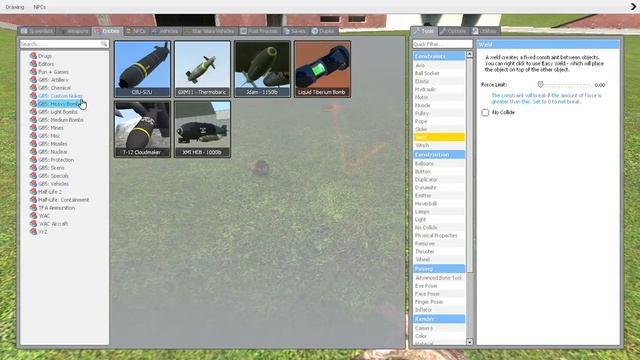Viewport: 640px width, 360px height.
Task: Click the icon beside the Editors category
Action: click(33, 64)
